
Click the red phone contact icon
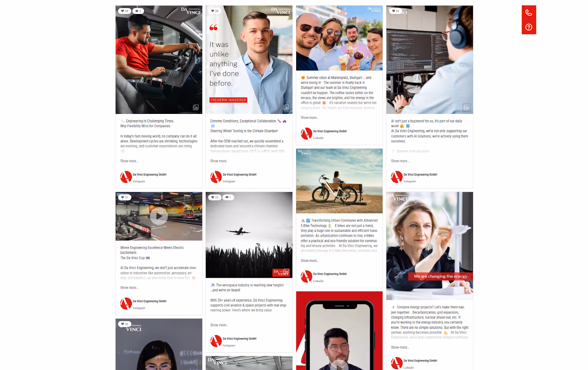click(528, 13)
